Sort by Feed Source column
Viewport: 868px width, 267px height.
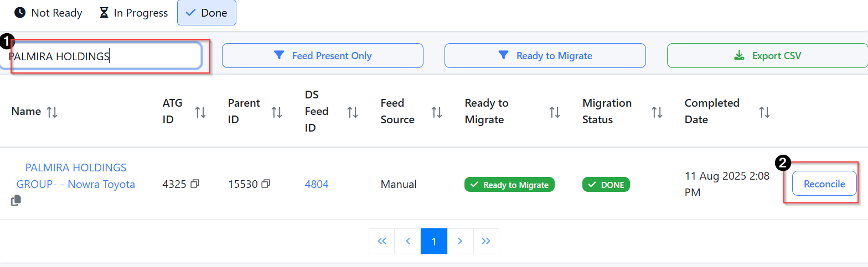tap(437, 112)
